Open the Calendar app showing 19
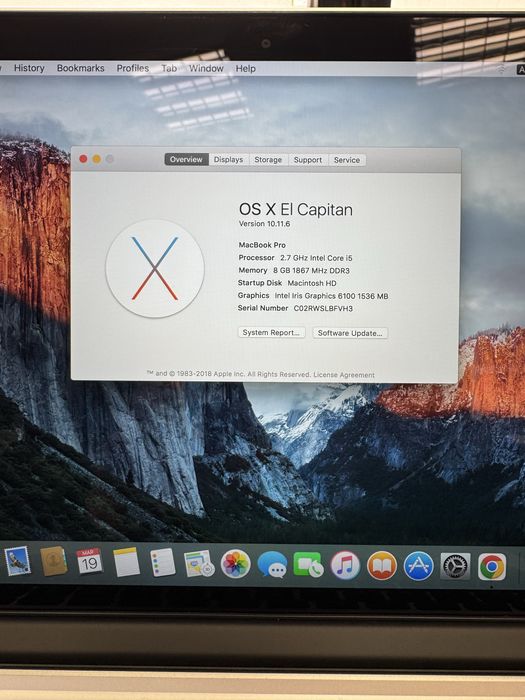 (x=89, y=562)
